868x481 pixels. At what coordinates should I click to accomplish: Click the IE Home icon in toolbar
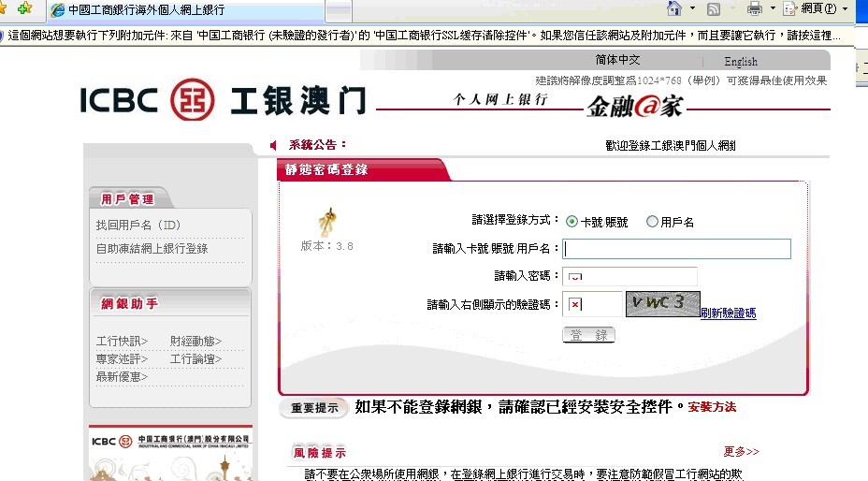pyautogui.click(x=673, y=8)
